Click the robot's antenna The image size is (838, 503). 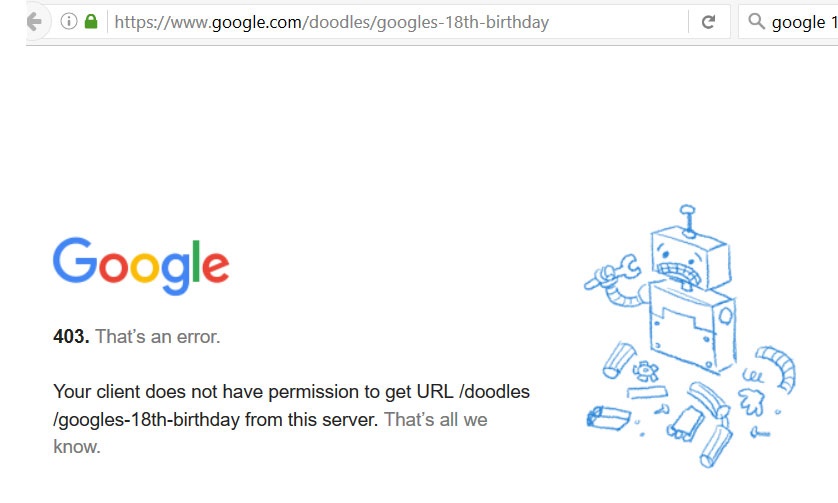click(688, 221)
